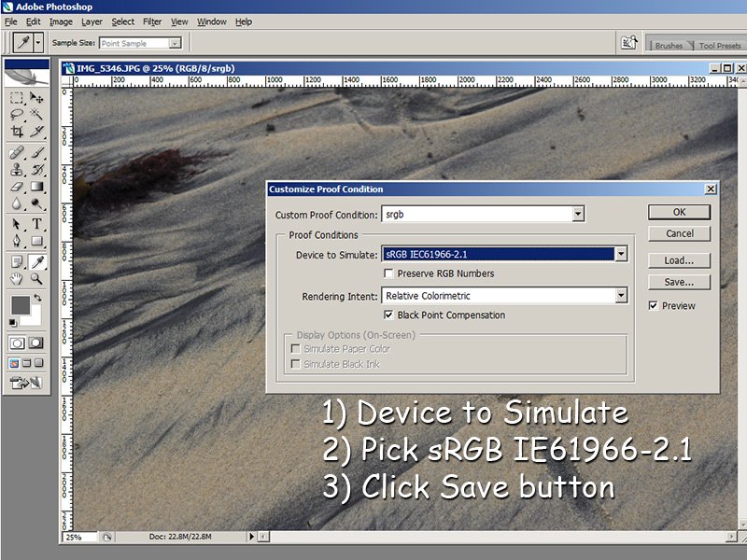
Task: Enable Preserve RGB Numbers checkbox
Action: [389, 273]
